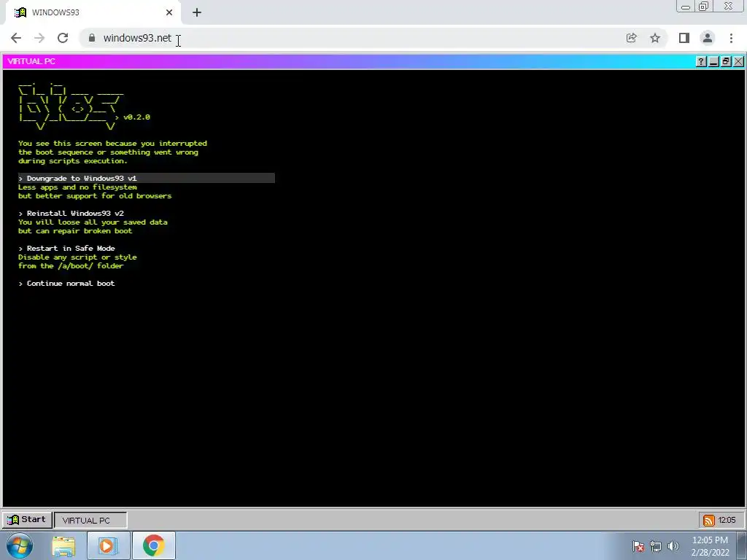View site information lock icon
The image size is (747, 560).
coord(92,38)
